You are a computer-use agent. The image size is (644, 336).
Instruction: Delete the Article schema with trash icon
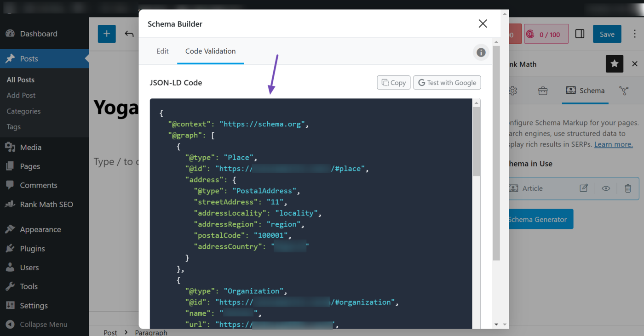(x=628, y=188)
